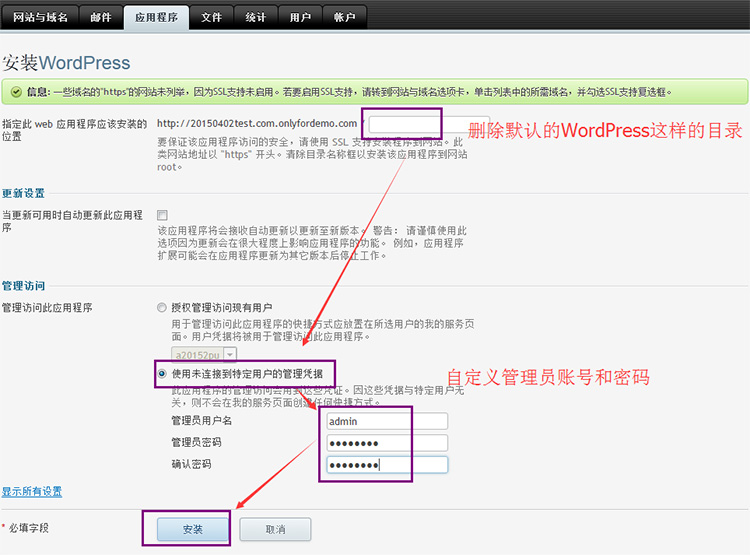Image resolution: width=750 pixels, height=555 pixels.
Task: Click the 管理访问 section heading
Action: coord(23,286)
